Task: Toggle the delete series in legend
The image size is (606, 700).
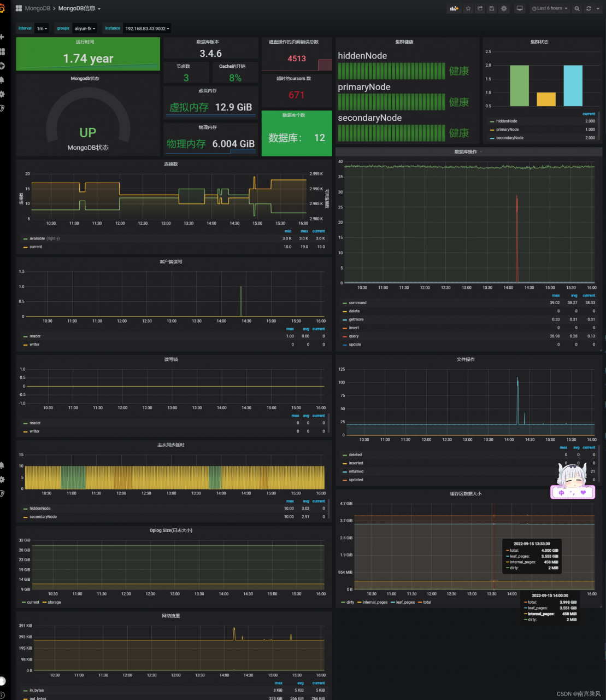Action: [354, 311]
